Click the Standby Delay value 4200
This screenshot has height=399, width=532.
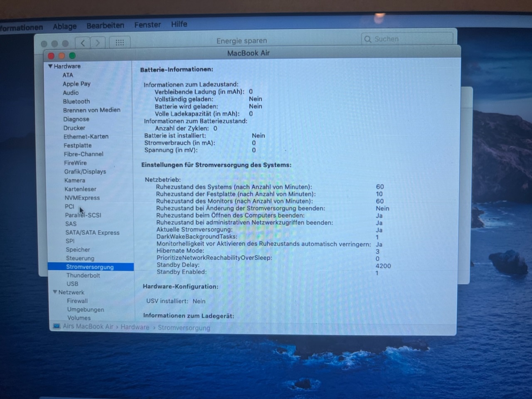point(383,266)
